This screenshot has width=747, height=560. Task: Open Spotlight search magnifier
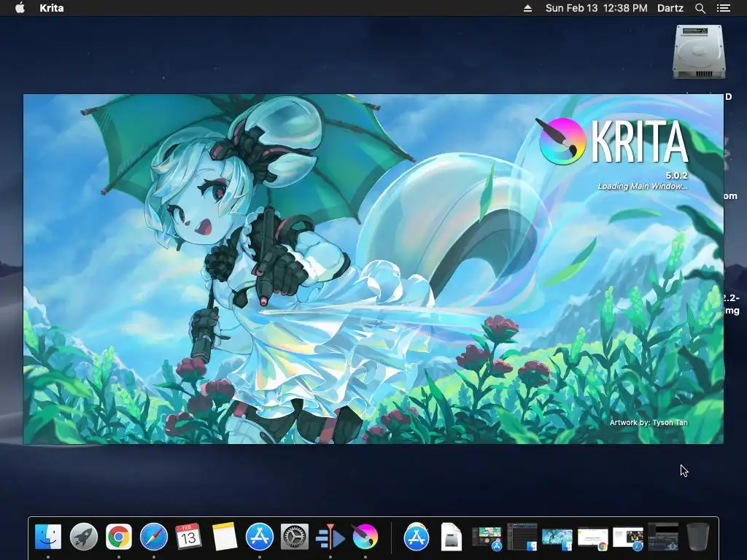700,8
